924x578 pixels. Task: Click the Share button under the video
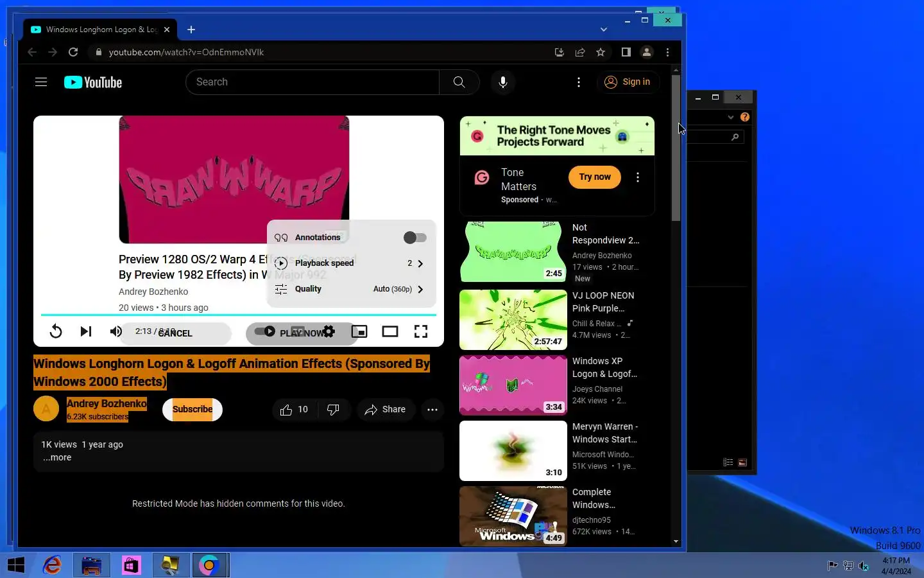tap(385, 410)
